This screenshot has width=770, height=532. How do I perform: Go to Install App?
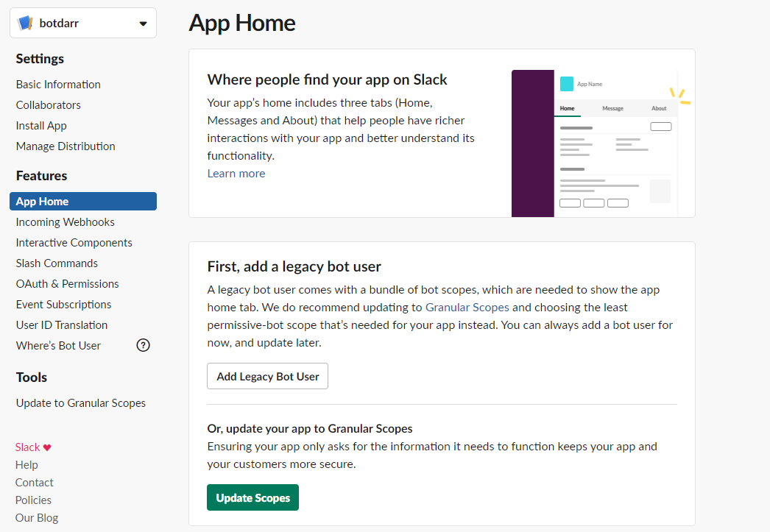click(x=41, y=126)
